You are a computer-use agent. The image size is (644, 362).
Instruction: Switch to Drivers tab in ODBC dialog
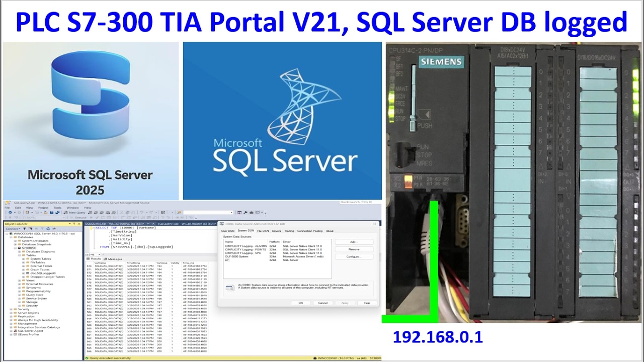coord(277,231)
